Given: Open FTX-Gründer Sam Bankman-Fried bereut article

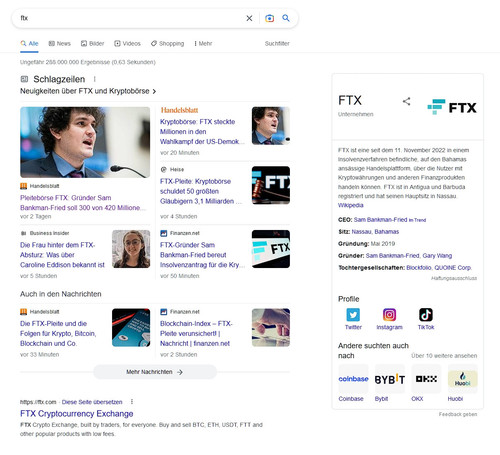Looking at the screenshot, I should (202, 255).
